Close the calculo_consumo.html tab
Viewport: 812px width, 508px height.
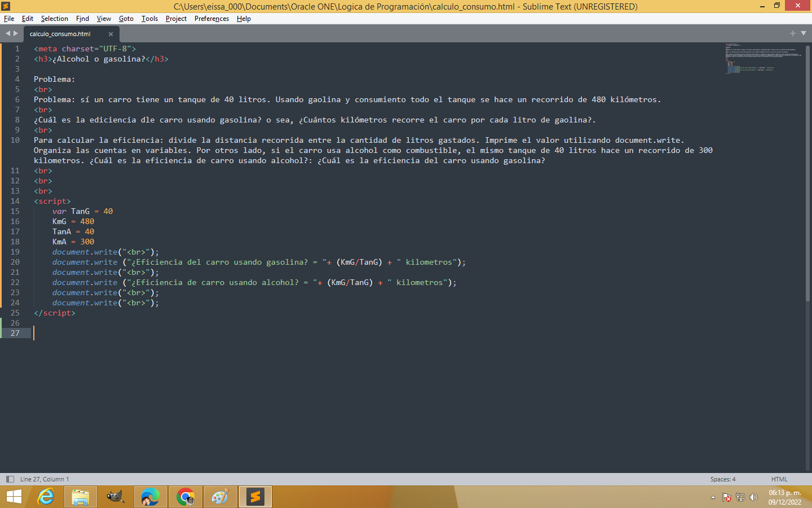coord(111,34)
